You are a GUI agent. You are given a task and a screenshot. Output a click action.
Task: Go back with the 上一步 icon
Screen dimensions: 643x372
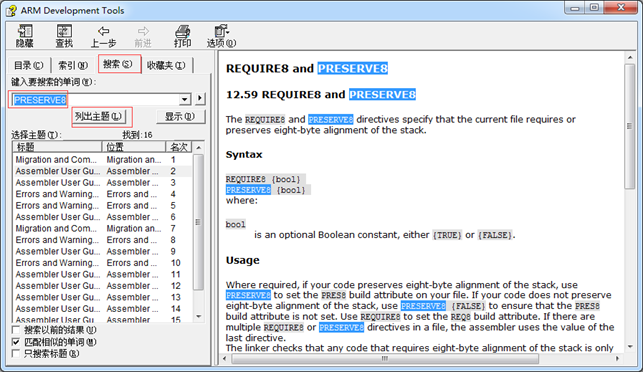pyautogui.click(x=103, y=36)
